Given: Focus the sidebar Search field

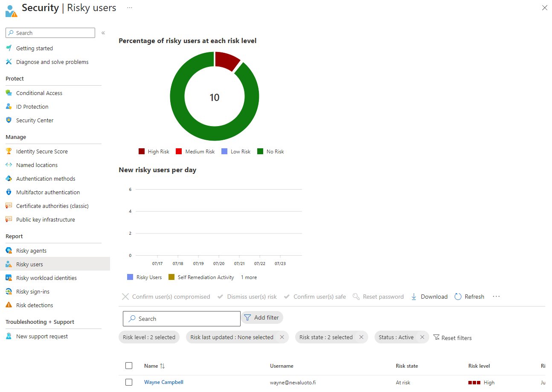Looking at the screenshot, I should tap(50, 33).
